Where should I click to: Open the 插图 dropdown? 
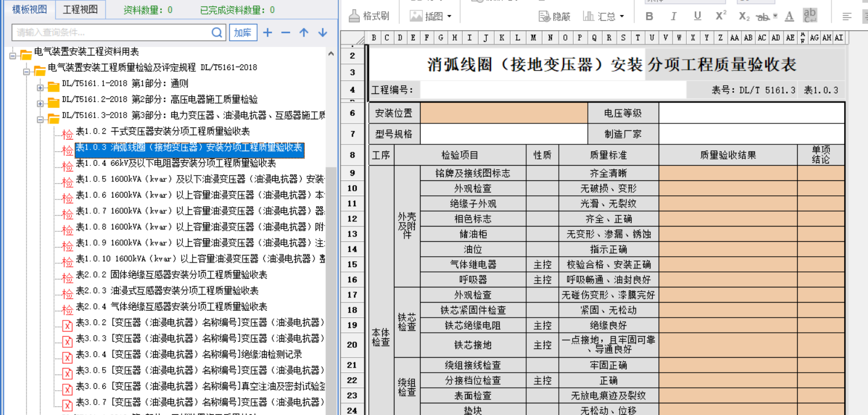pos(449,17)
